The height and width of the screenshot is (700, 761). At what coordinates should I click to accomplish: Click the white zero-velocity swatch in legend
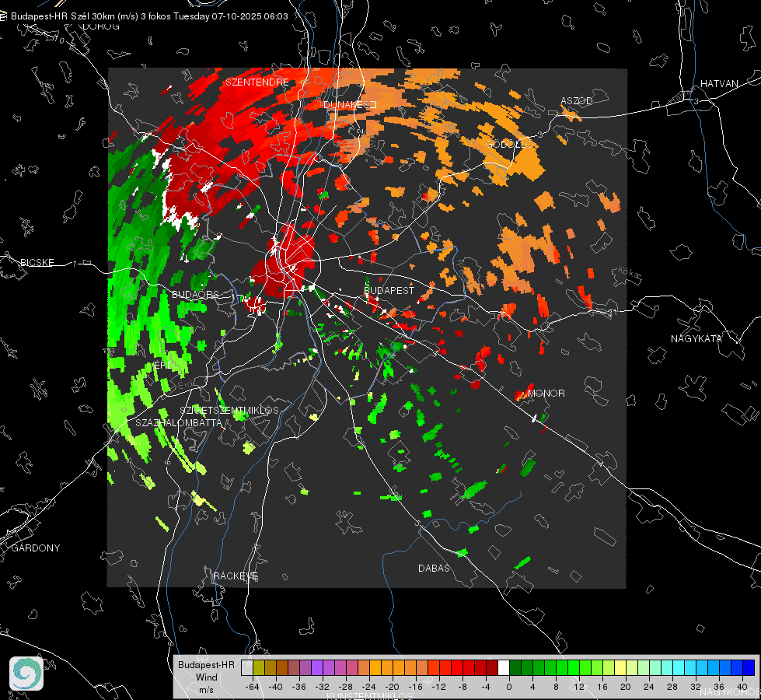[504, 668]
